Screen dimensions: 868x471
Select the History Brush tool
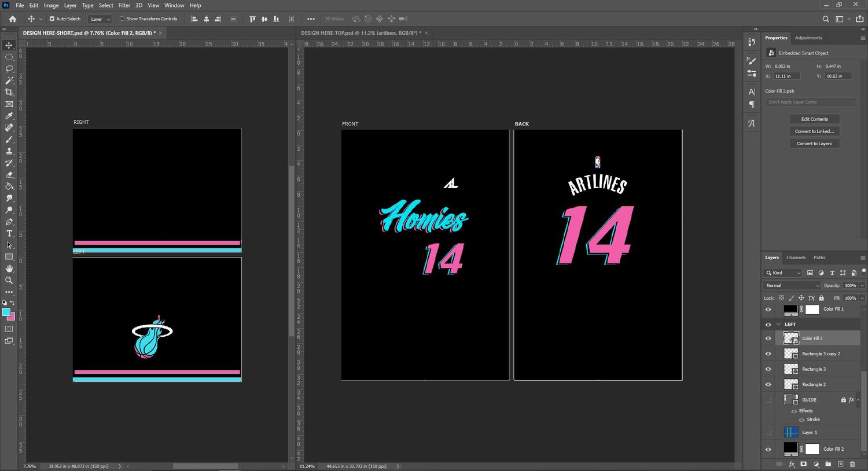tap(9, 163)
